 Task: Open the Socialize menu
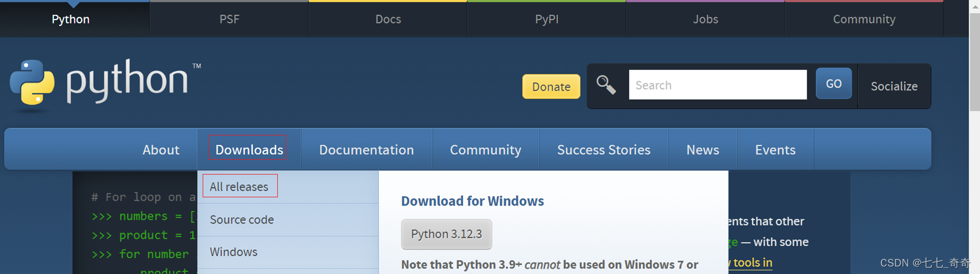click(894, 86)
